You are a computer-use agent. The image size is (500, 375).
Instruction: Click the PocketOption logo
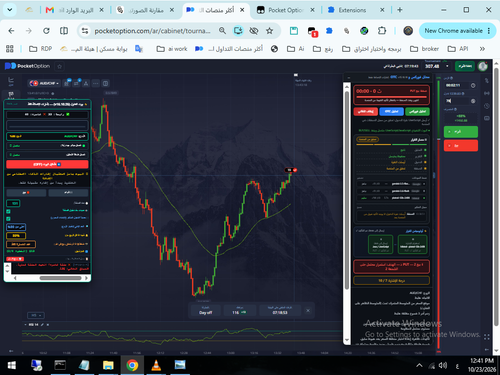(x=27, y=66)
